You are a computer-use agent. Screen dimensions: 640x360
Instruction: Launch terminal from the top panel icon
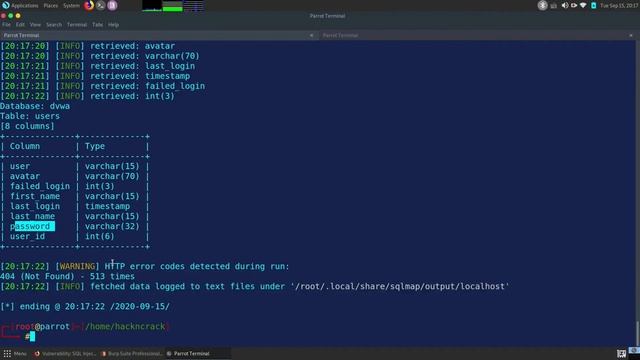click(100, 5)
